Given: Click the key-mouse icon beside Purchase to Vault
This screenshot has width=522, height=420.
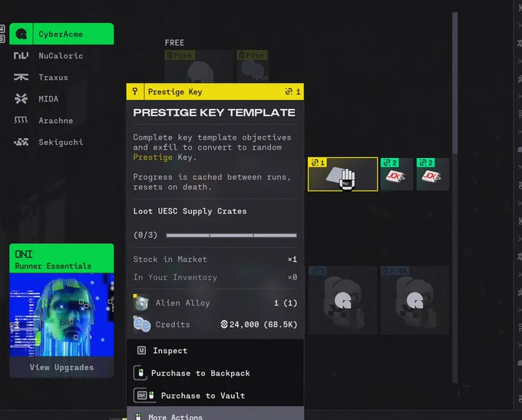Looking at the screenshot, I should (144, 395).
